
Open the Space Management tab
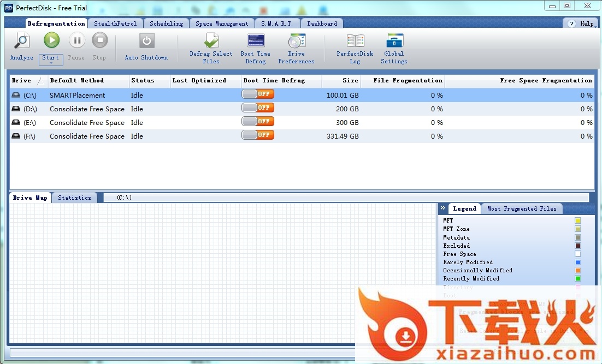222,23
